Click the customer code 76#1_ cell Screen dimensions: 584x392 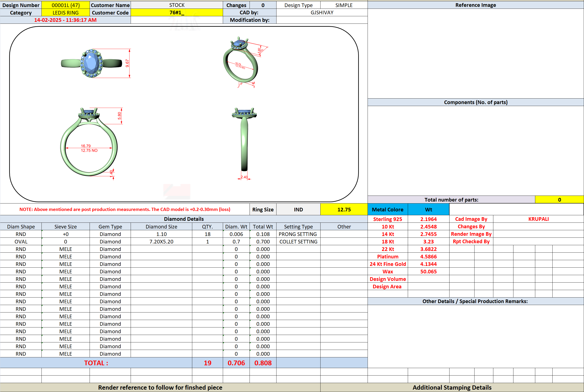tap(177, 12)
